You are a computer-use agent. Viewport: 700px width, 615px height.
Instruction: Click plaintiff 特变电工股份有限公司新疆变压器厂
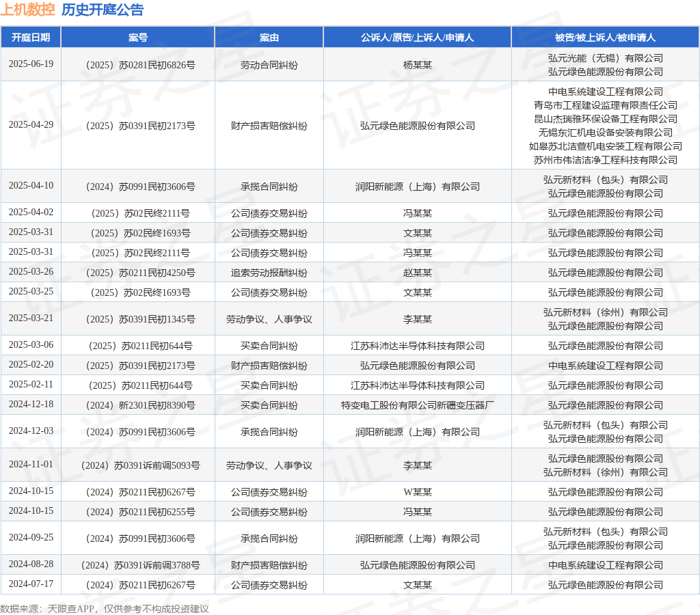[418, 405]
